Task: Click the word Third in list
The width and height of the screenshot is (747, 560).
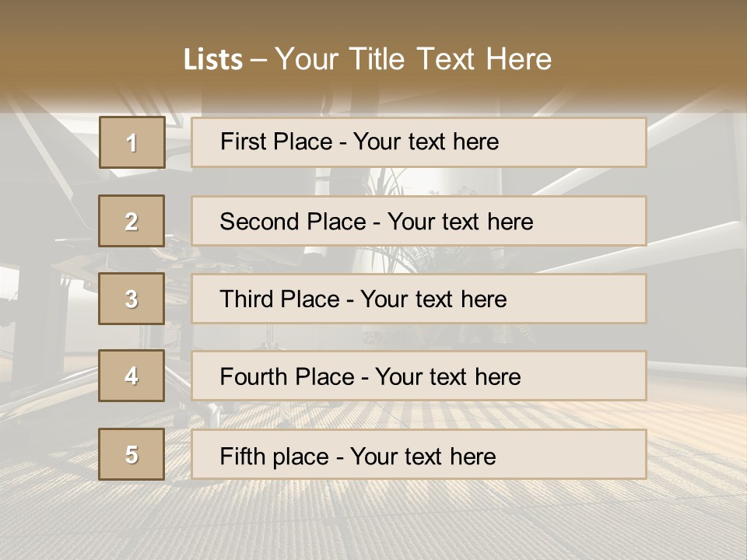Action: [x=247, y=299]
